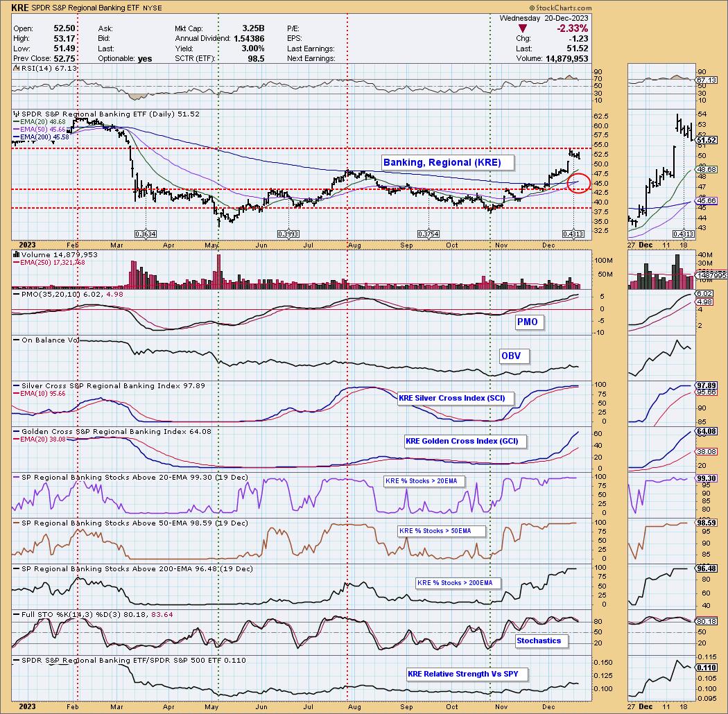728x714 pixels.
Task: Click the 99.30 value tag in zoom panel
Action: click(707, 478)
